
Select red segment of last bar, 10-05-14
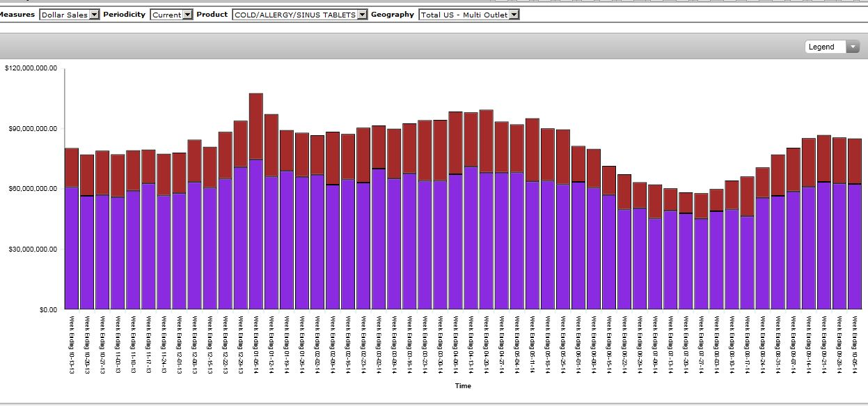pos(855,161)
